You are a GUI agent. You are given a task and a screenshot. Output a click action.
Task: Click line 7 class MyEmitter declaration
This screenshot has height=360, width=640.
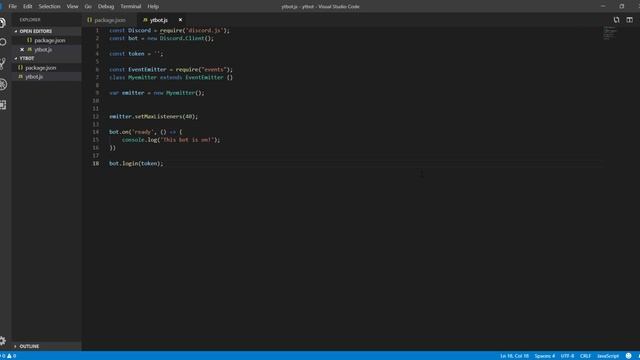coord(171,78)
